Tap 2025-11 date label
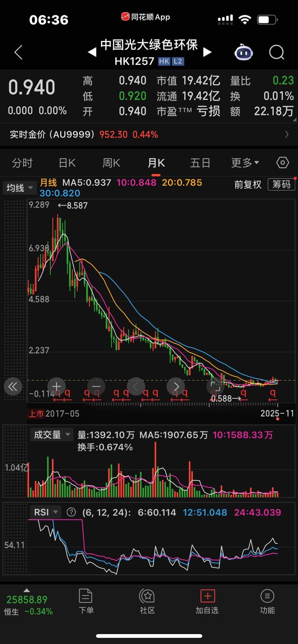298x644 pixels. click(x=278, y=413)
